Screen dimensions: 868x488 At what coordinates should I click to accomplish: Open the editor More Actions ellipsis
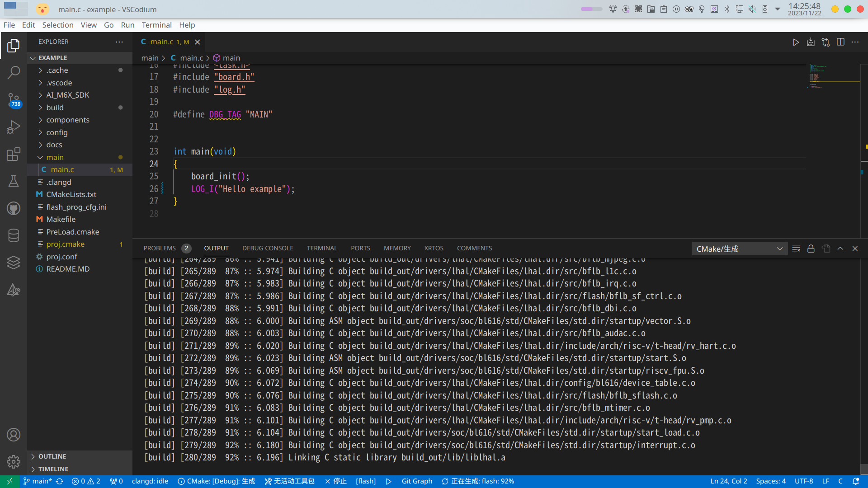(855, 42)
